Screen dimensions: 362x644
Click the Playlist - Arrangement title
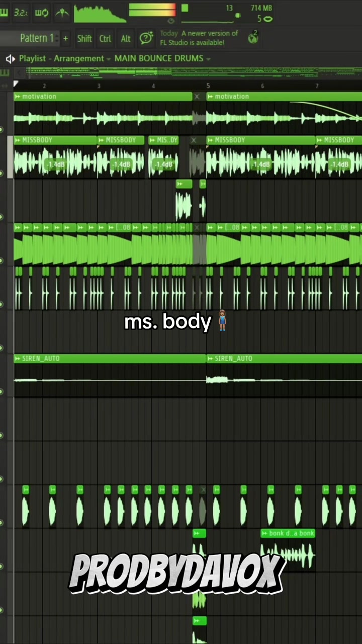tap(61, 58)
